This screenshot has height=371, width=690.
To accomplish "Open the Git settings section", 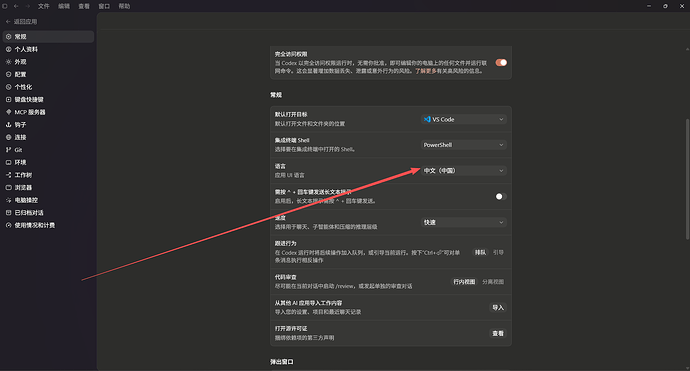I will point(48,150).
